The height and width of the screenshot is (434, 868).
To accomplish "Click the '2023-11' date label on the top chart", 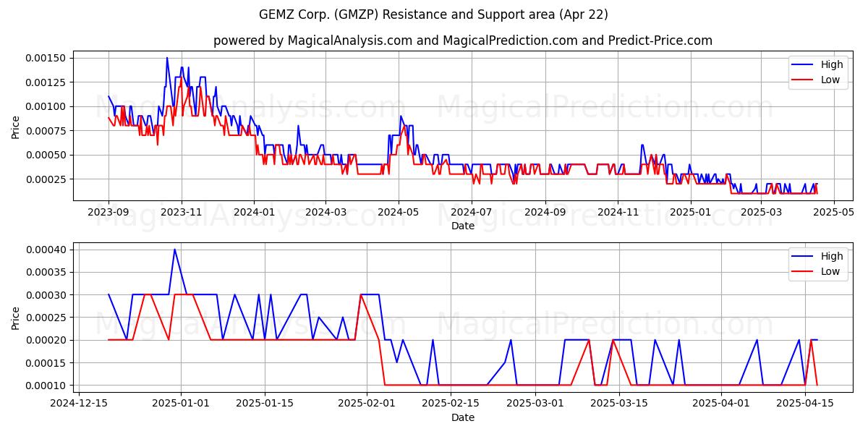I will tap(182, 212).
